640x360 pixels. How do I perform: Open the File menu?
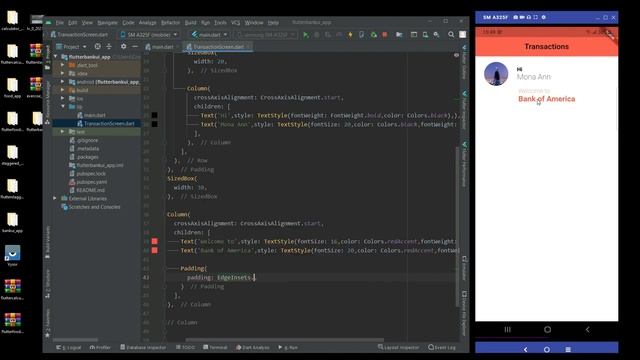click(x=60, y=22)
